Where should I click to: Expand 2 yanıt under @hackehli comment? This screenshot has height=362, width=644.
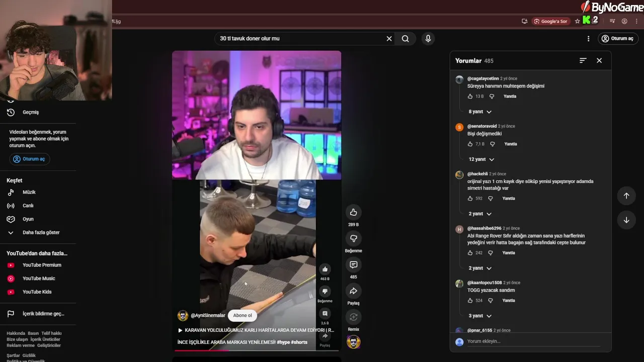point(480,214)
